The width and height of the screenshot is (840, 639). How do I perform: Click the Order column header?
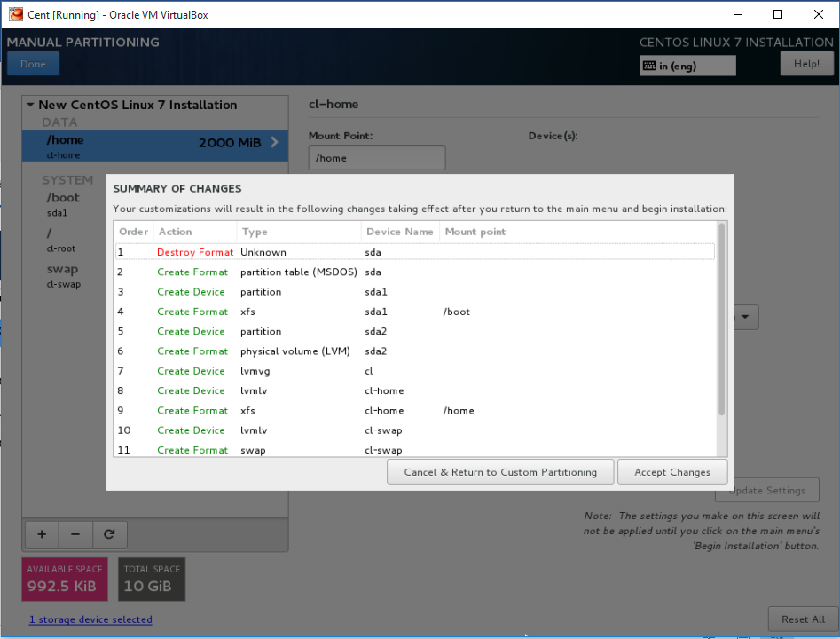133,232
